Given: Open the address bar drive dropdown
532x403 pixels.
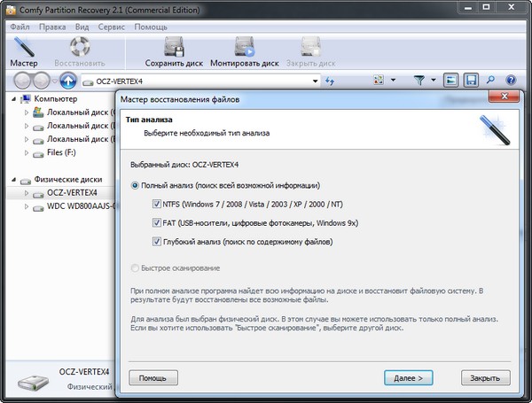Looking at the screenshot, I should [x=315, y=81].
